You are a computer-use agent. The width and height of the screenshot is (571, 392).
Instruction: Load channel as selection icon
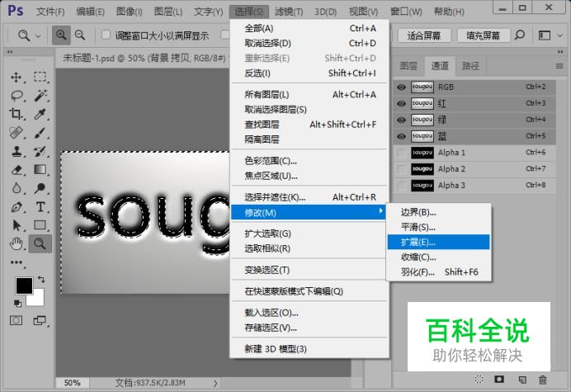pyautogui.click(x=479, y=380)
